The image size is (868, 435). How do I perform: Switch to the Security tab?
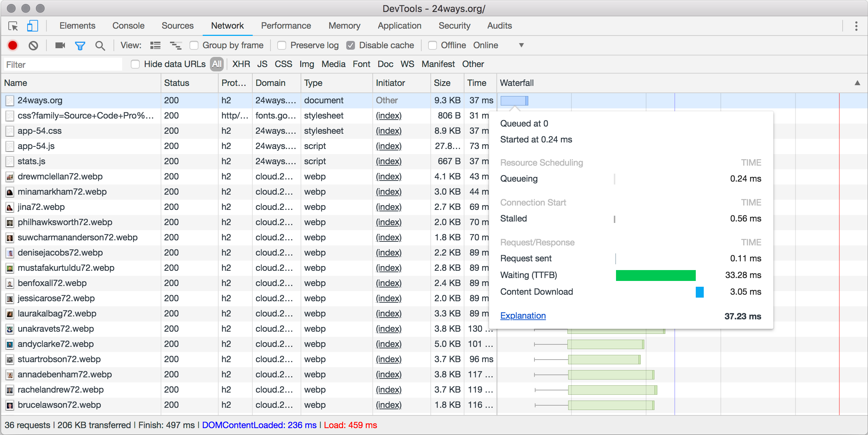(x=454, y=26)
